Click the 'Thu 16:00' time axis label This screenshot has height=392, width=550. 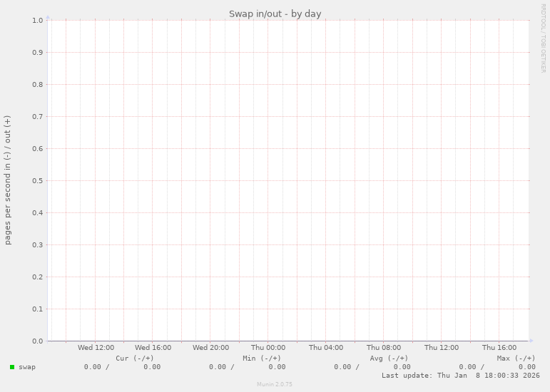[x=499, y=348]
